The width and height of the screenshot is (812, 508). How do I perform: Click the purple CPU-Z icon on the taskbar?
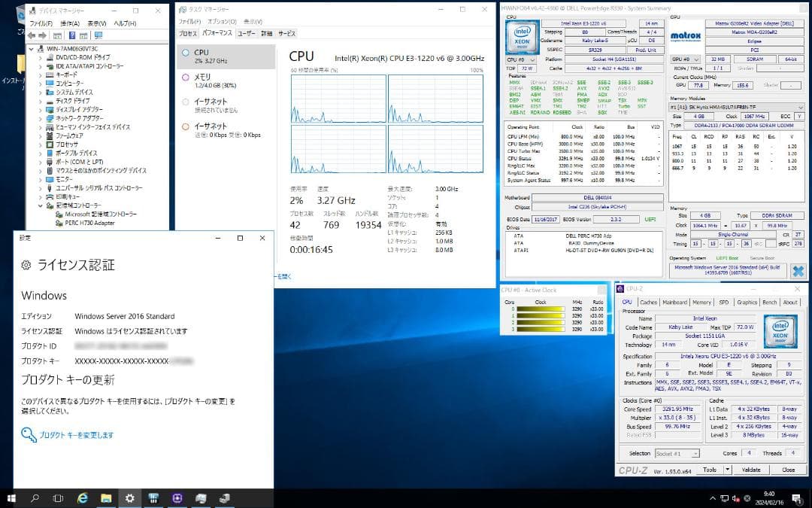(177, 498)
